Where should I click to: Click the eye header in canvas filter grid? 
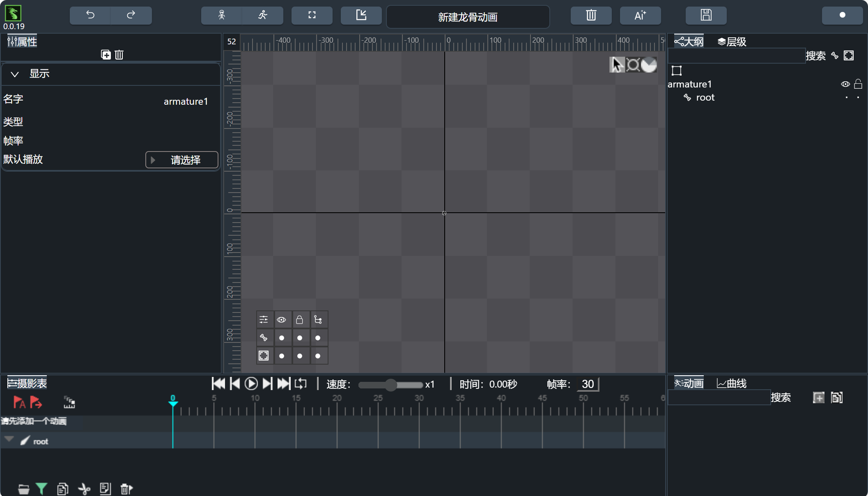(281, 319)
